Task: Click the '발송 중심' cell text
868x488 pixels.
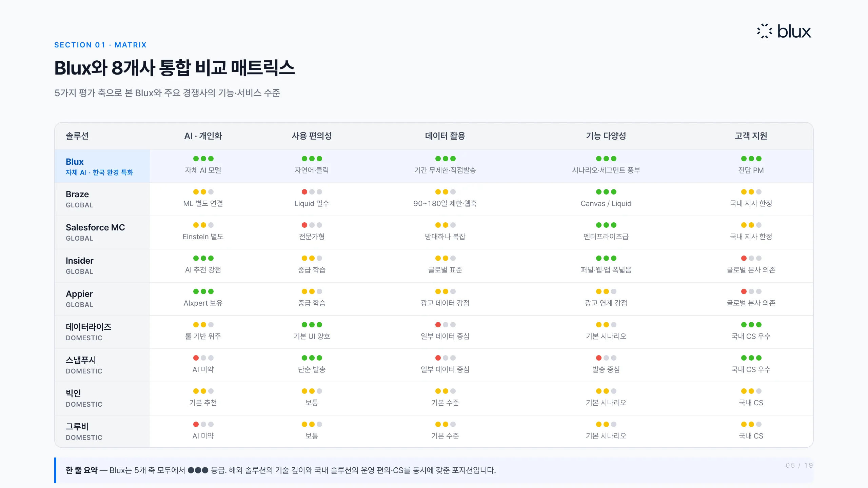Action: pyautogui.click(x=606, y=369)
